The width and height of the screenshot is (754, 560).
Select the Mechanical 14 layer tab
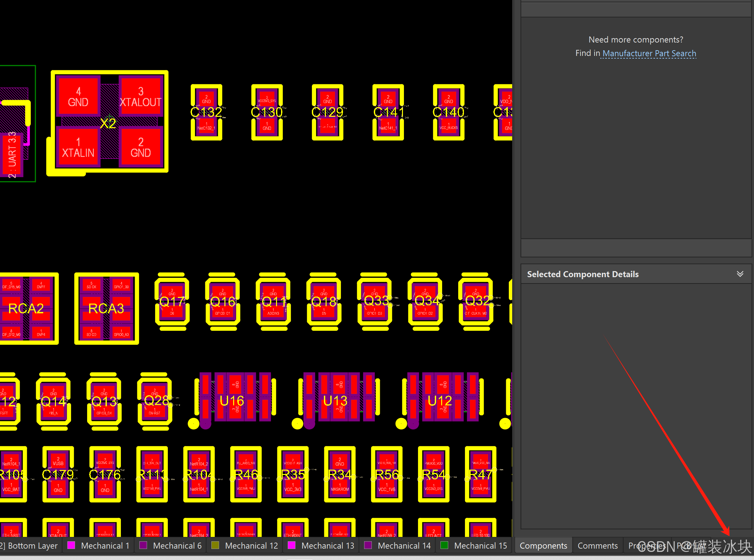tap(404, 545)
